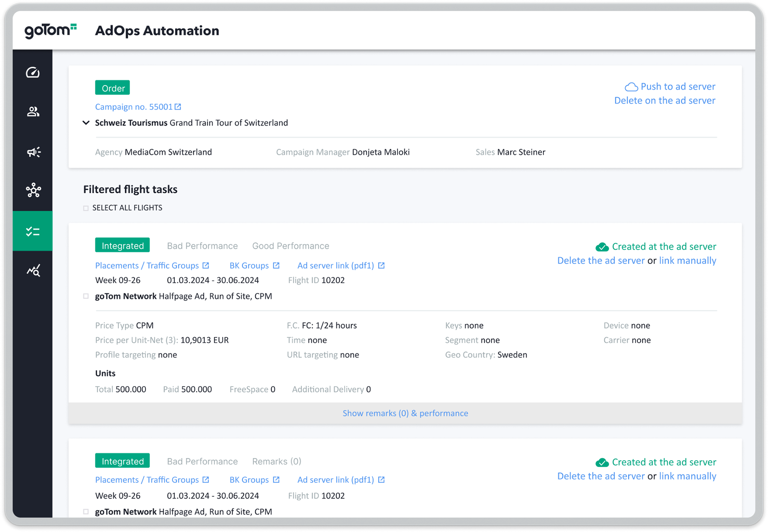
Task: Open the Bad Performance tab in the second flight card
Action: [x=202, y=461]
